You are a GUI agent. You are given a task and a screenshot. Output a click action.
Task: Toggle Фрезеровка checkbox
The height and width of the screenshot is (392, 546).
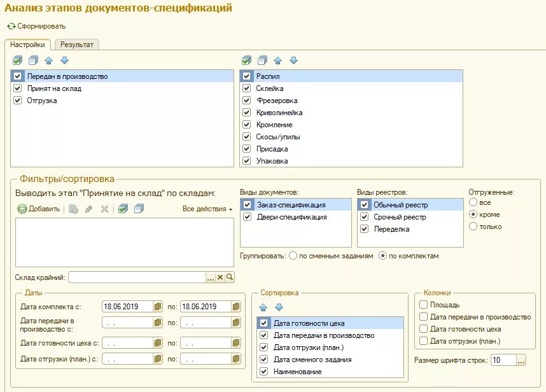(x=246, y=101)
